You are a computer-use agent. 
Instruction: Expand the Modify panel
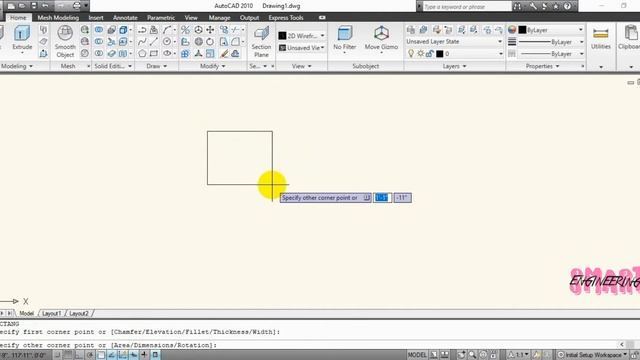click(213, 66)
